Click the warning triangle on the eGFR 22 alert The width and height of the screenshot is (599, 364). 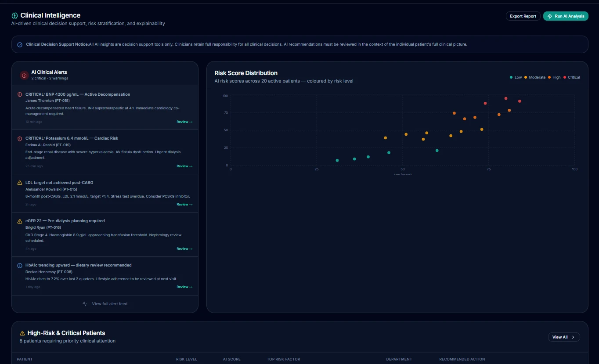(x=20, y=221)
